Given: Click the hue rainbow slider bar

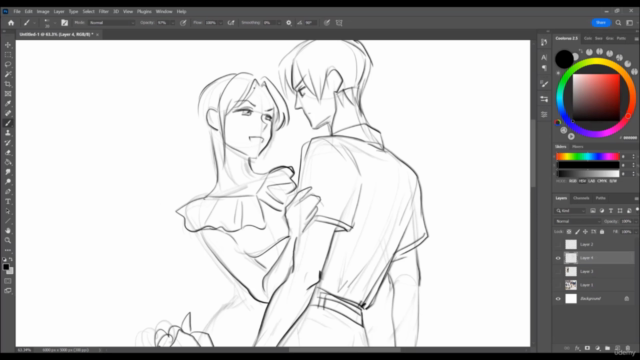Looking at the screenshot, I should pyautogui.click(x=588, y=156).
